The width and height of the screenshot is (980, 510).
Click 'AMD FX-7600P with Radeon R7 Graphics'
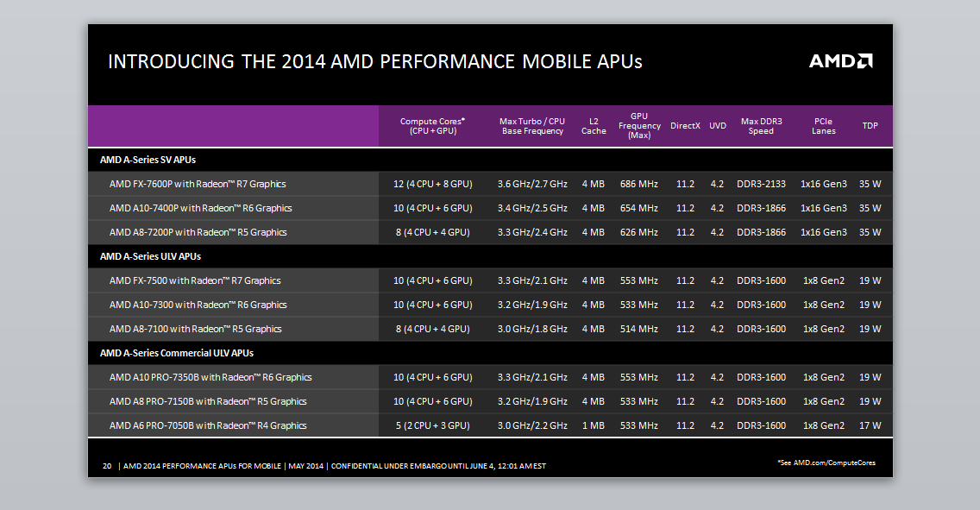point(198,184)
